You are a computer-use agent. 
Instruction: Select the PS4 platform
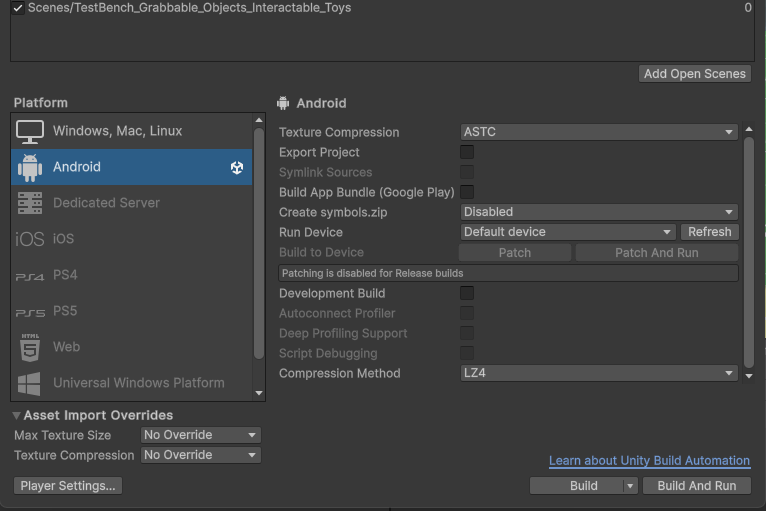[131, 275]
